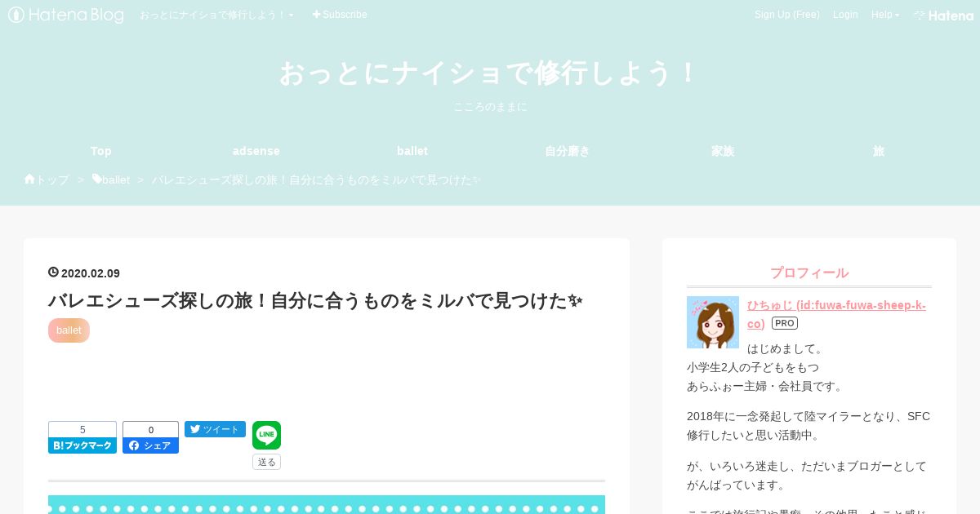Click the profile avatar thumbnail

tap(713, 322)
